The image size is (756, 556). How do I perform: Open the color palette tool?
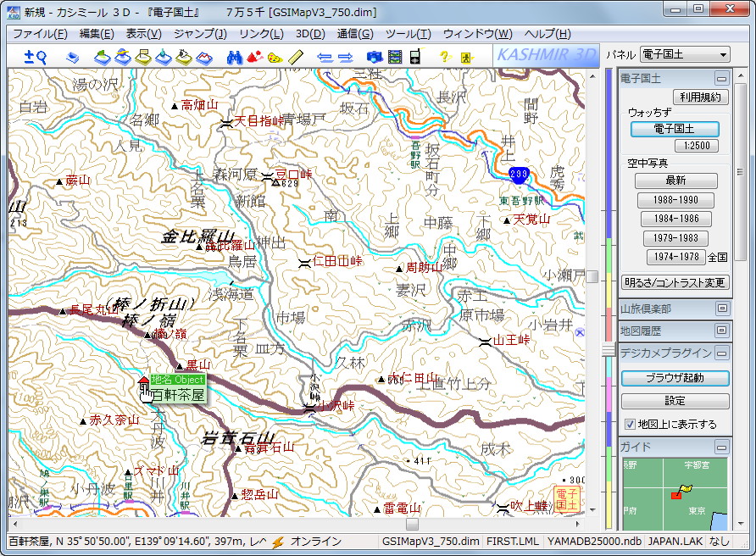click(x=275, y=58)
